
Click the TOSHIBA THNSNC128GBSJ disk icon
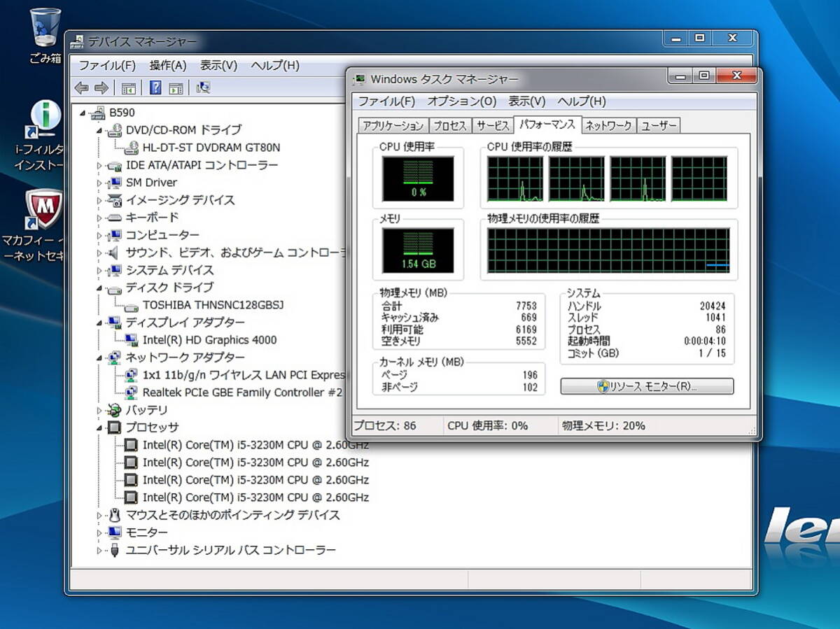coord(132,306)
